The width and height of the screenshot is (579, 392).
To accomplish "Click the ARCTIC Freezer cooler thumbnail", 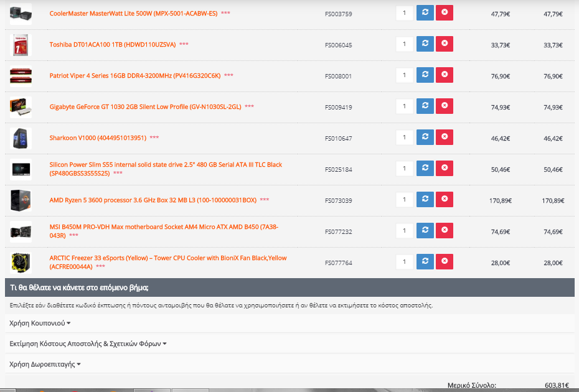I will [21, 263].
